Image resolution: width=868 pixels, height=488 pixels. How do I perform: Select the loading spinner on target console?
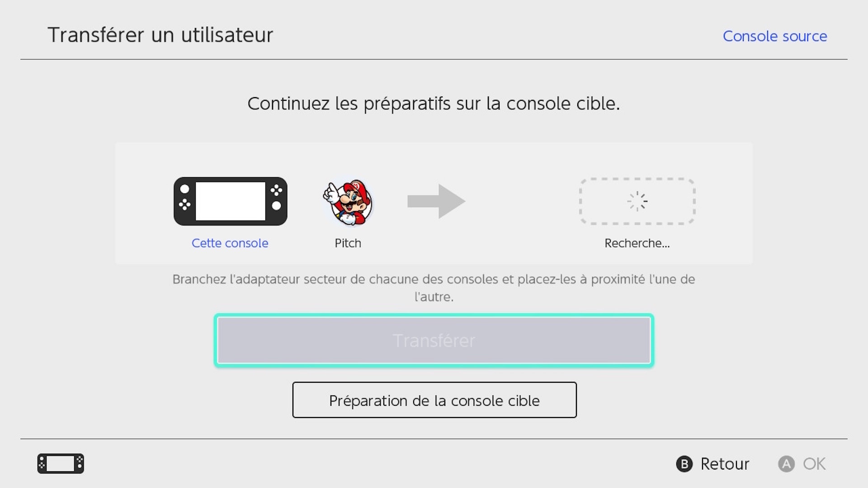pos(637,201)
